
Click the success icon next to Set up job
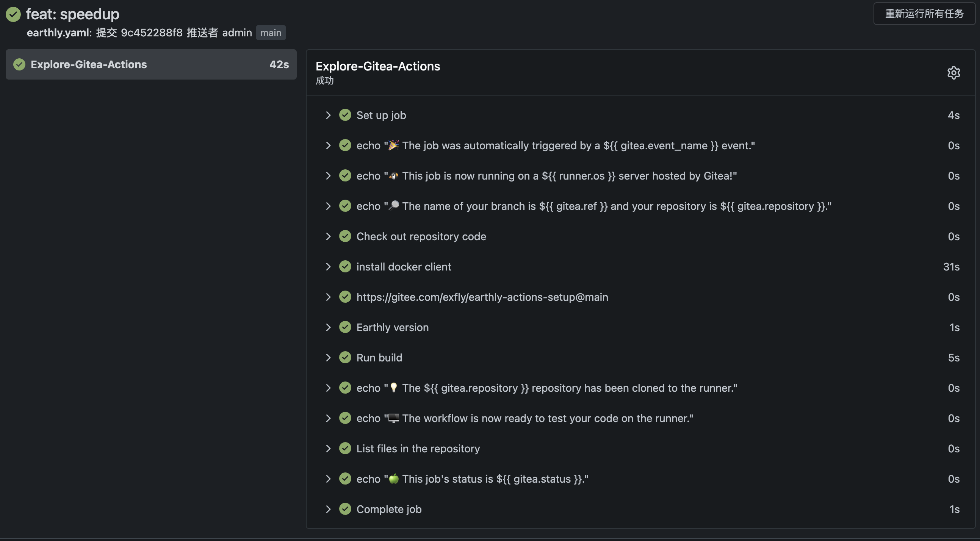coord(345,115)
